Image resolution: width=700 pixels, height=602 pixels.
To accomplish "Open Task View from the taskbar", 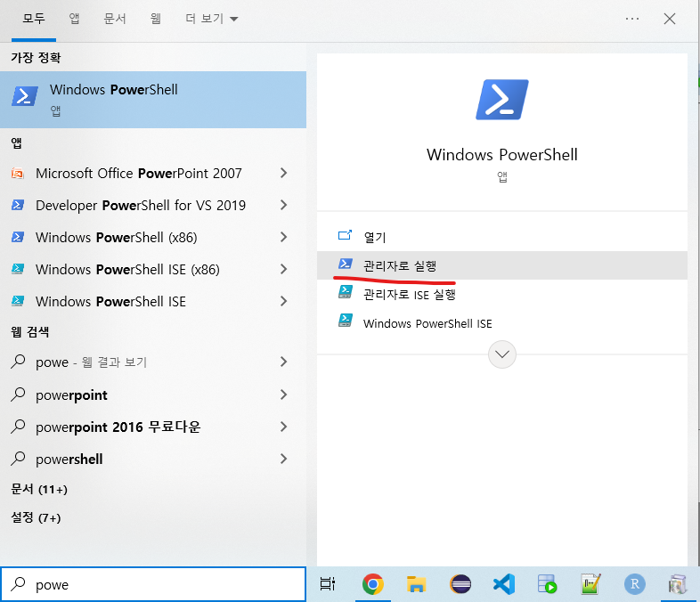I will coord(328,584).
